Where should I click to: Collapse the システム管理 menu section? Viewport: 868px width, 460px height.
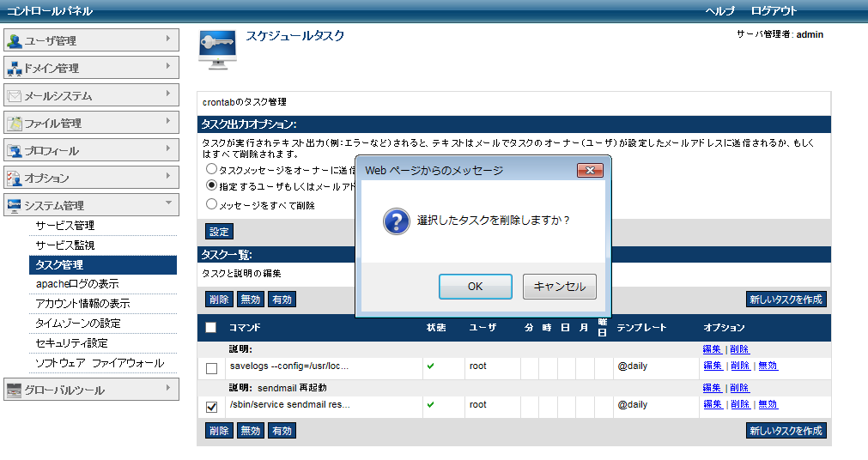pos(168,204)
